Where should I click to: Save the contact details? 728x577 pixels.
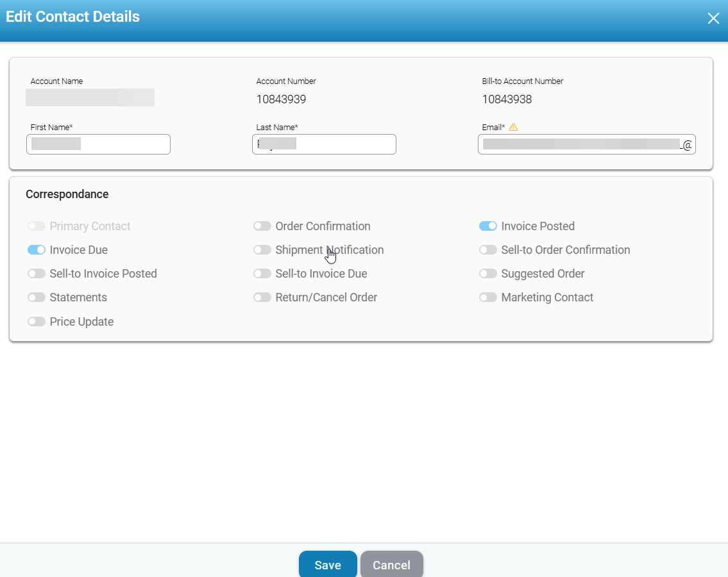click(x=327, y=565)
